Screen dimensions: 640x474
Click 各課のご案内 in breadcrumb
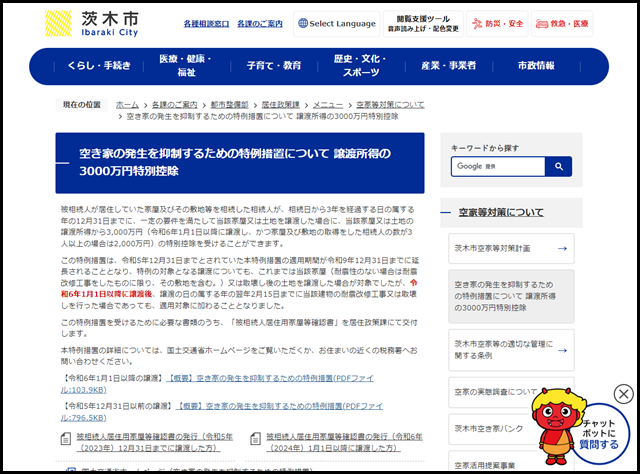click(174, 105)
